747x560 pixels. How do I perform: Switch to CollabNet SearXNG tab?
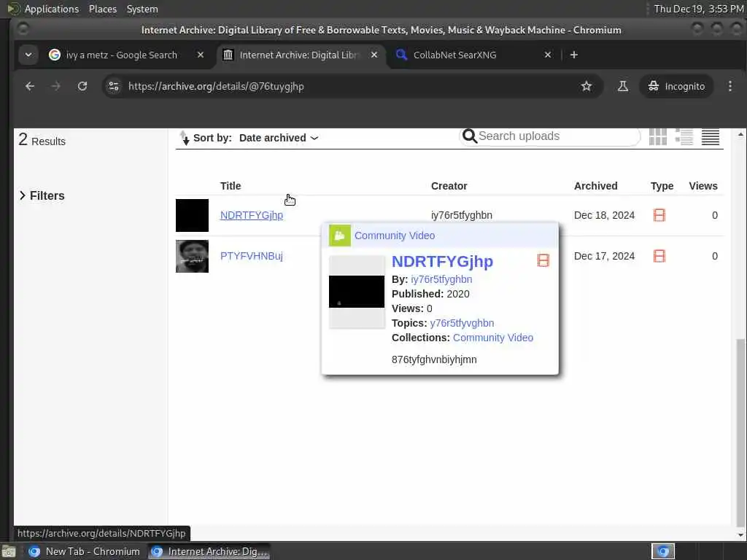455,55
